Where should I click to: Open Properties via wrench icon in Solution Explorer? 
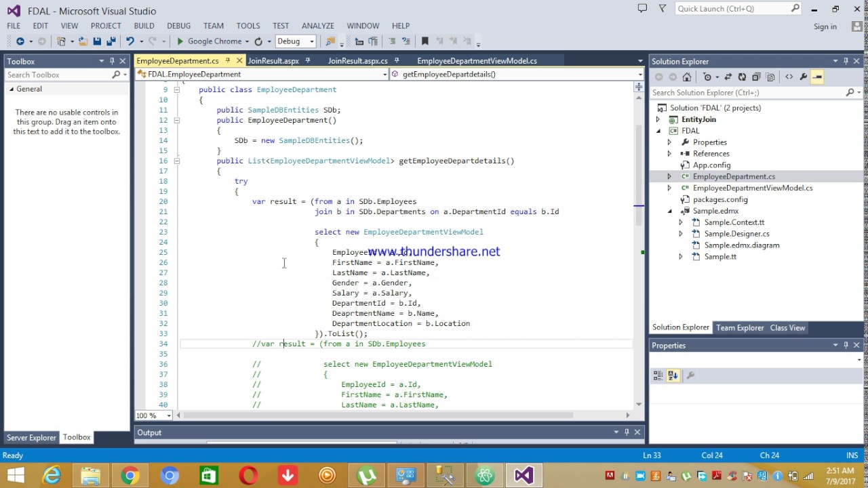click(x=803, y=77)
